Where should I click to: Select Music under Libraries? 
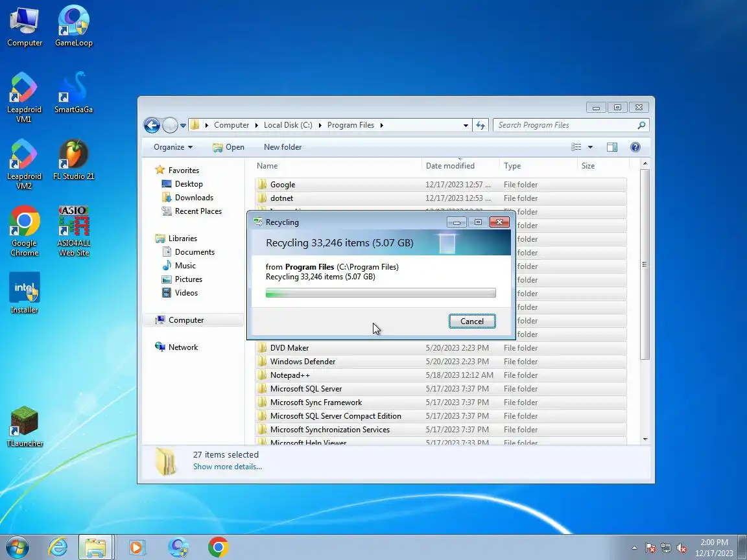pyautogui.click(x=185, y=266)
